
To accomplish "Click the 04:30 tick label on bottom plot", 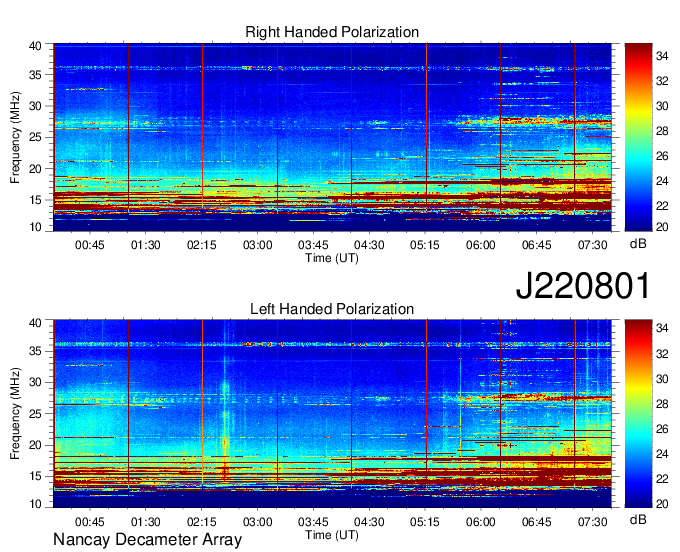I will tap(369, 522).
